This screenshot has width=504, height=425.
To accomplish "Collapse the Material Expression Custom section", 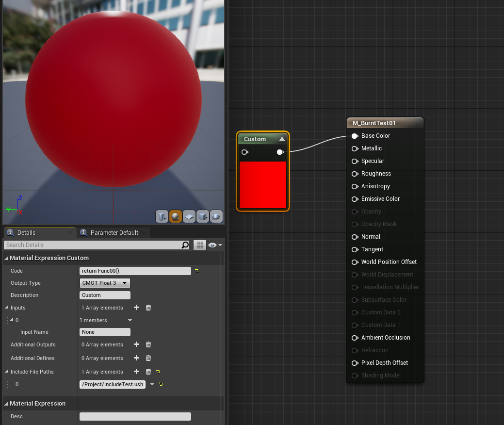I will coord(6,258).
